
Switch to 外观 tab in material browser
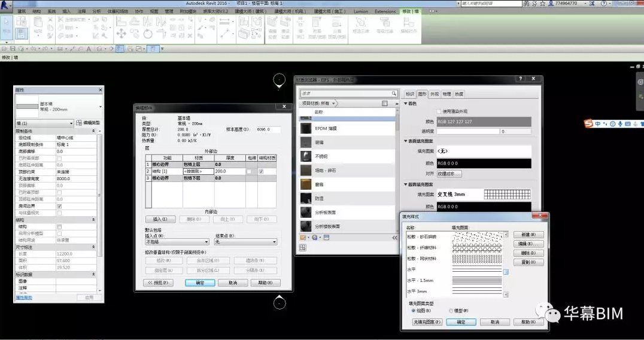point(434,94)
